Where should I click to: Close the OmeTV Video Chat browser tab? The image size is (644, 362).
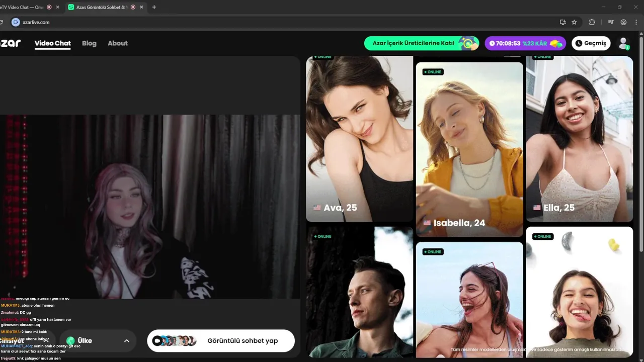click(x=57, y=8)
